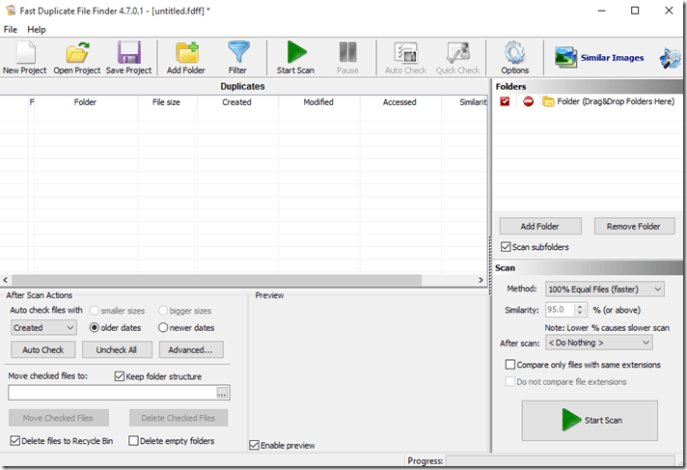687x470 pixels.
Task: Select the newer dates radio button
Action: (163, 328)
